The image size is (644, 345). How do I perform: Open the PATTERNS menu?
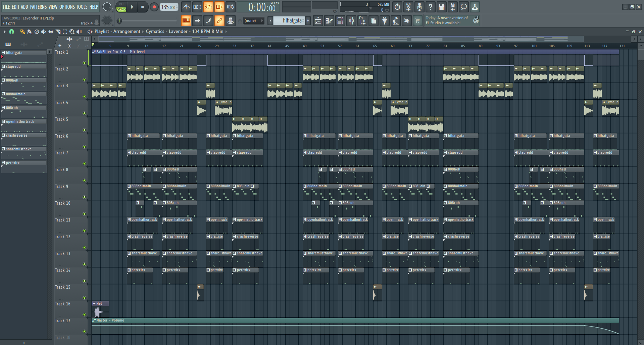[x=39, y=7]
